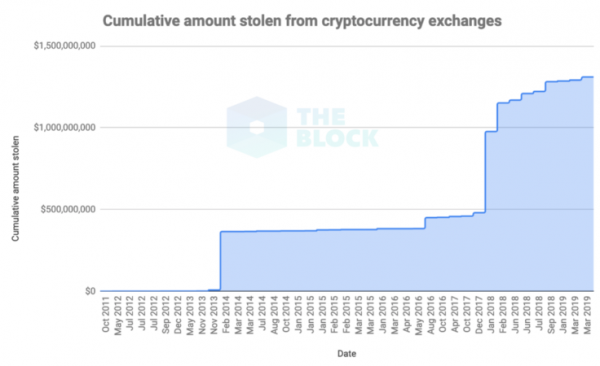Click the last Mar 2019 x-axis label
This screenshot has width=600, height=366.
587,315
